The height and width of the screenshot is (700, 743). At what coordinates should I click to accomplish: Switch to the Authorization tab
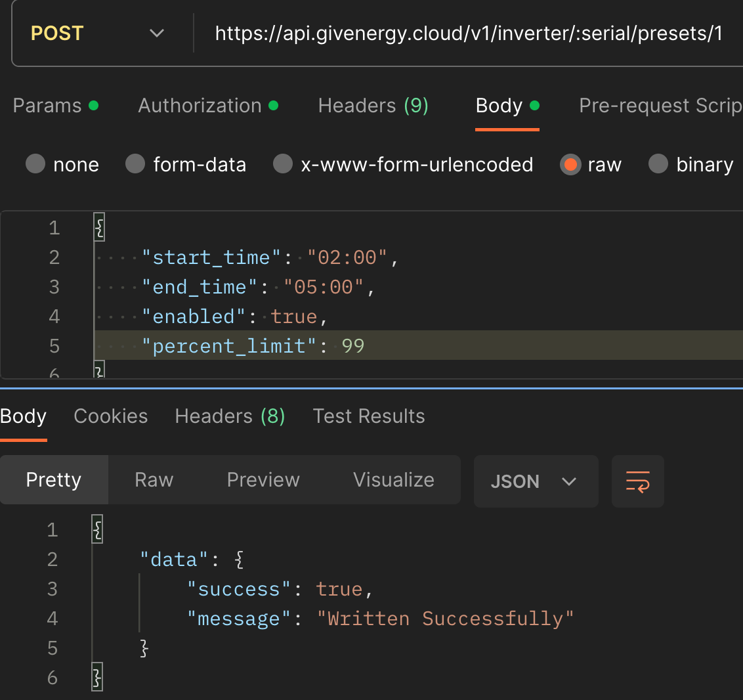click(208, 105)
